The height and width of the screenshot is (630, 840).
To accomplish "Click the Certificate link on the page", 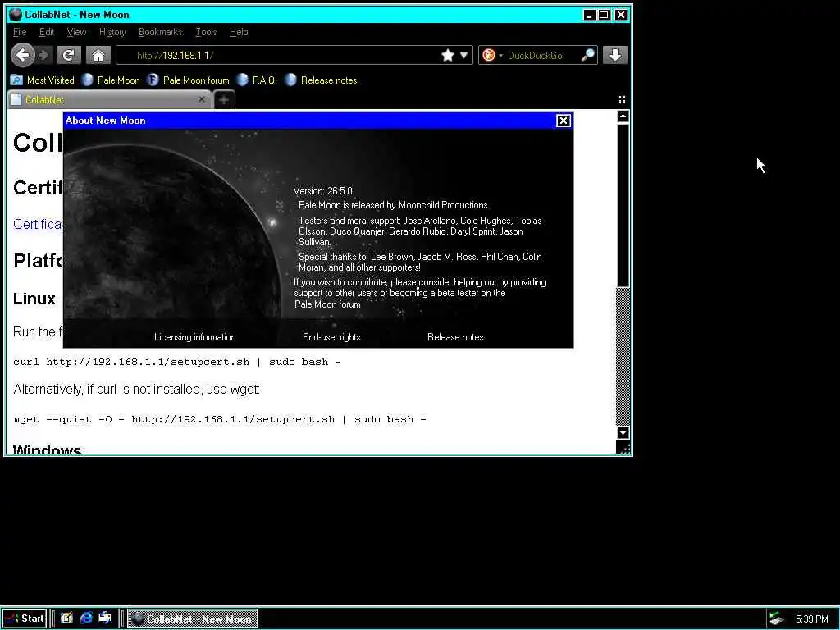I will tap(37, 224).
